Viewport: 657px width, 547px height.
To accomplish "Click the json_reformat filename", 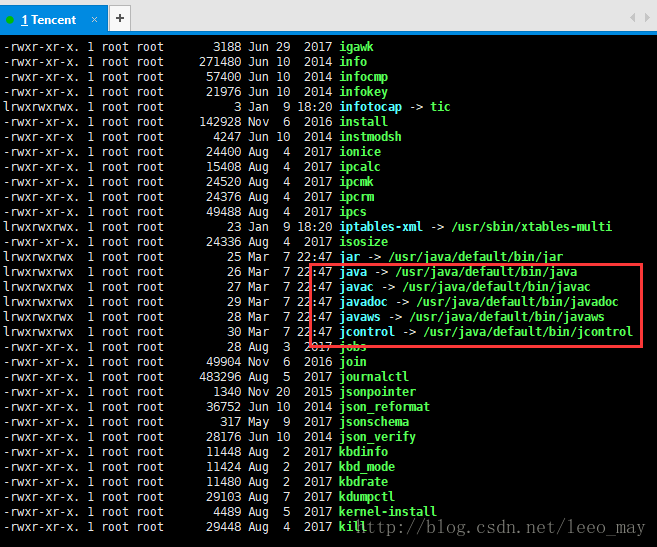I will pyautogui.click(x=384, y=407).
